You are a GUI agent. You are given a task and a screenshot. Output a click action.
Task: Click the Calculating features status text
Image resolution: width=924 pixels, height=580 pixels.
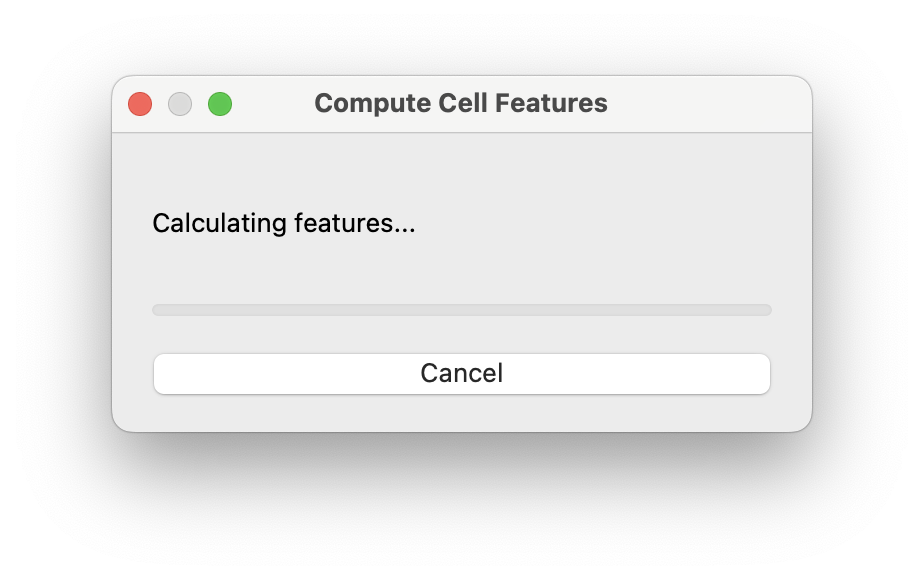pos(283,223)
